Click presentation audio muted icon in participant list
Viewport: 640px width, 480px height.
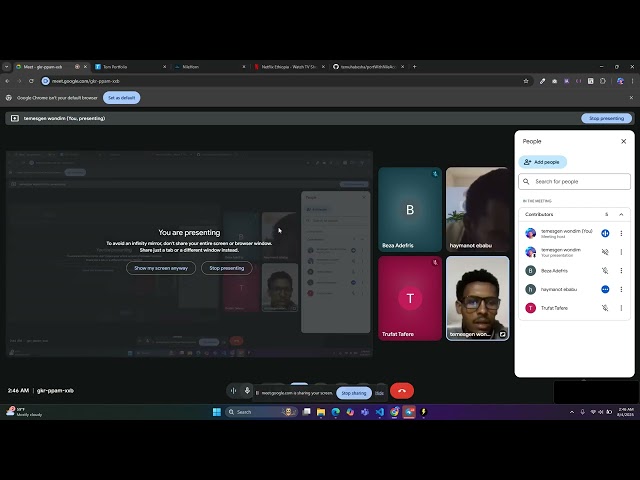605,252
